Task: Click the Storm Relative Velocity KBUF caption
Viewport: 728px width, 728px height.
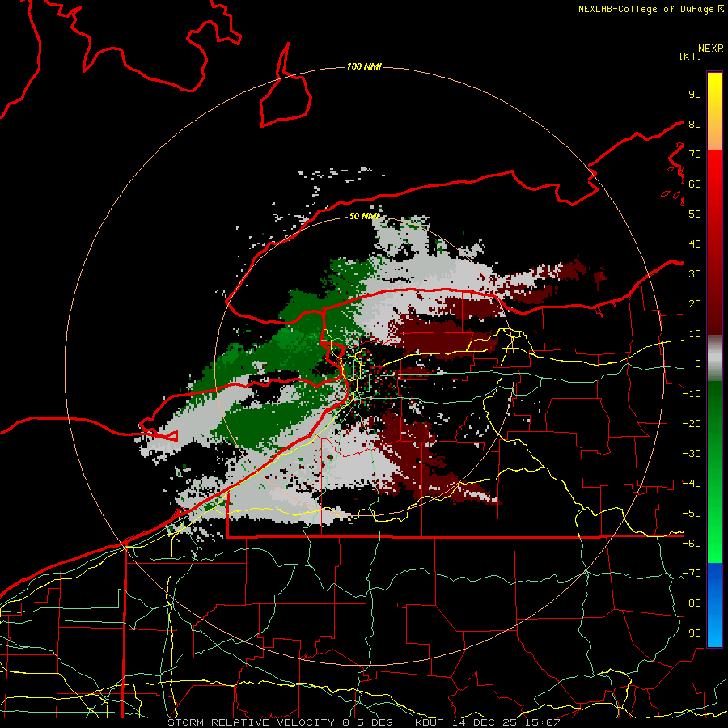Action: coord(363,722)
